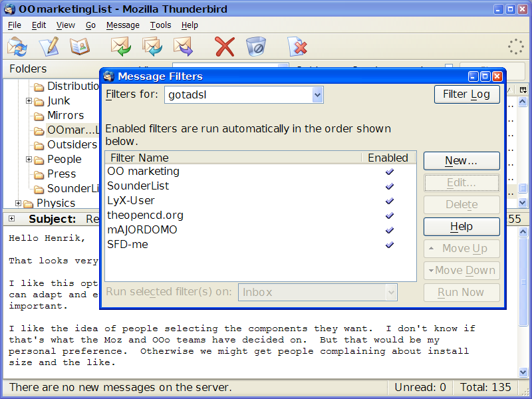
Task: Open the Filters for account dropdown
Action: coord(317,95)
